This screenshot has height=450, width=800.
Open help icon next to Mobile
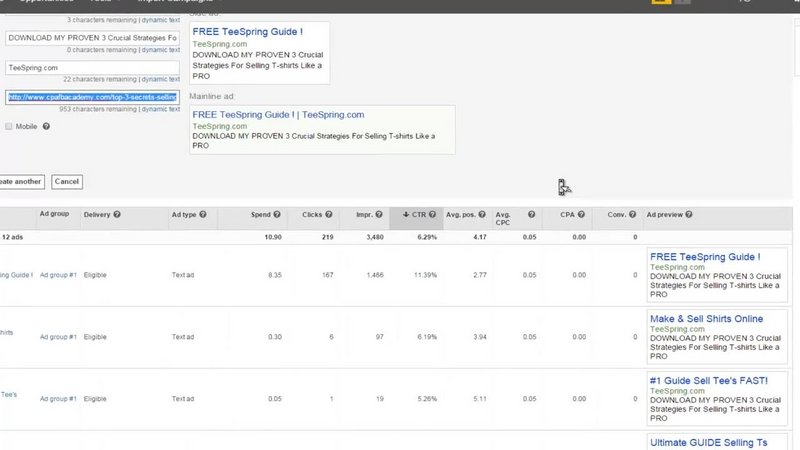[46, 127]
